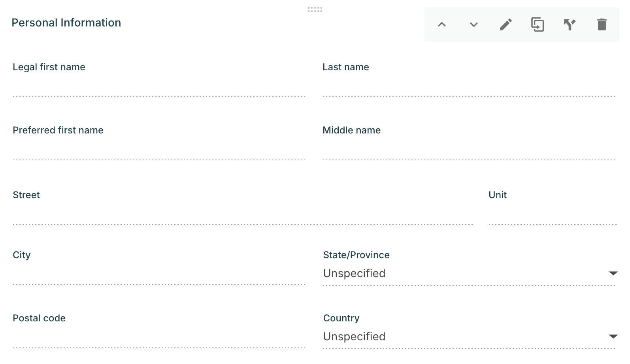Select the City input field
The image size is (630, 364).
coord(159,276)
